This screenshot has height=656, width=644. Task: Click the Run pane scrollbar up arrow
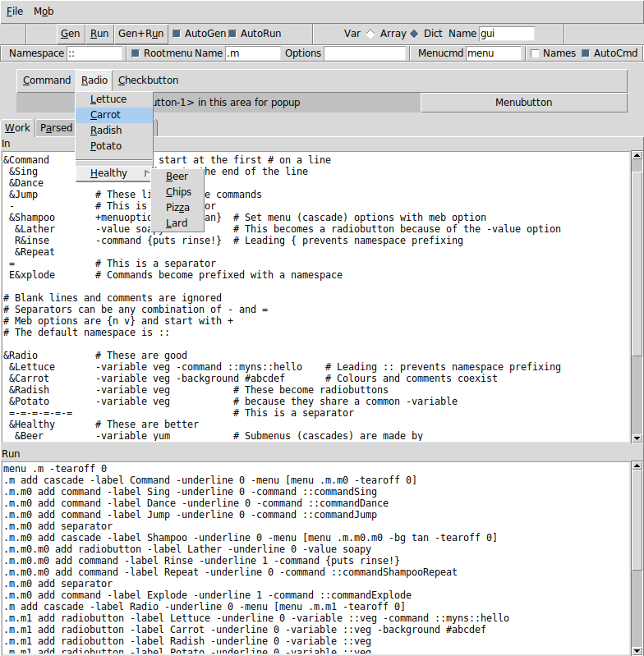[637, 466]
